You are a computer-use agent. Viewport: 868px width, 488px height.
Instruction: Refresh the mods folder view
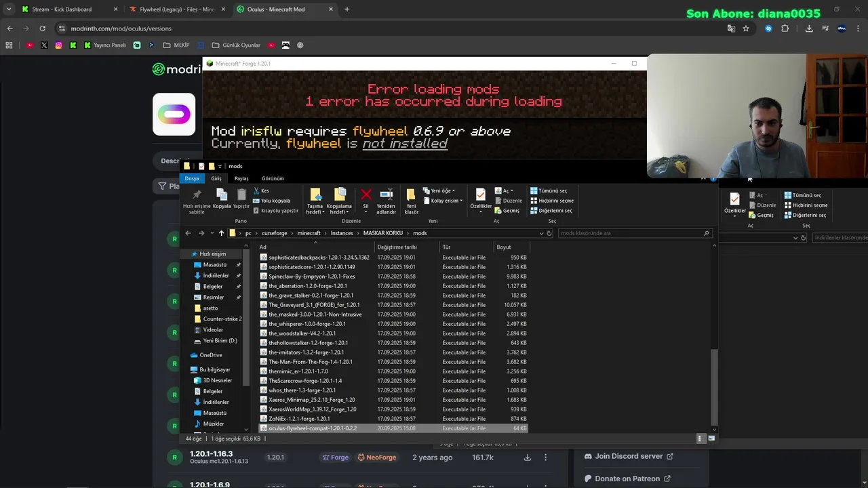tap(549, 233)
